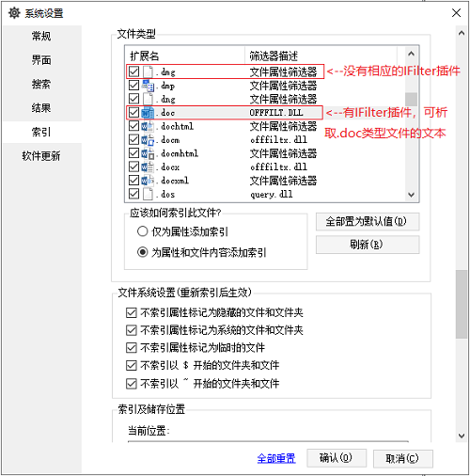Open the 搜索 settings tab
470x476 pixels.
[42, 84]
